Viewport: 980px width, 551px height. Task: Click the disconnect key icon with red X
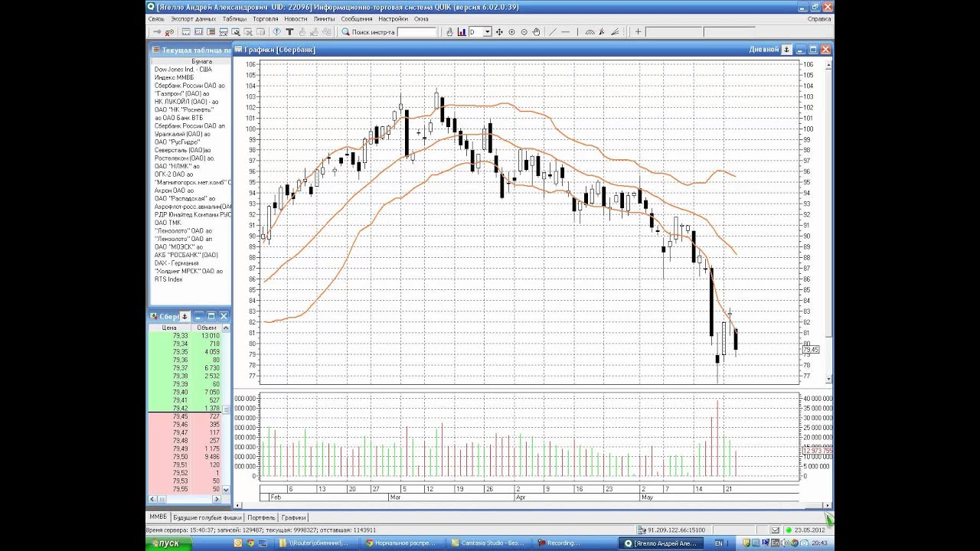tap(169, 32)
